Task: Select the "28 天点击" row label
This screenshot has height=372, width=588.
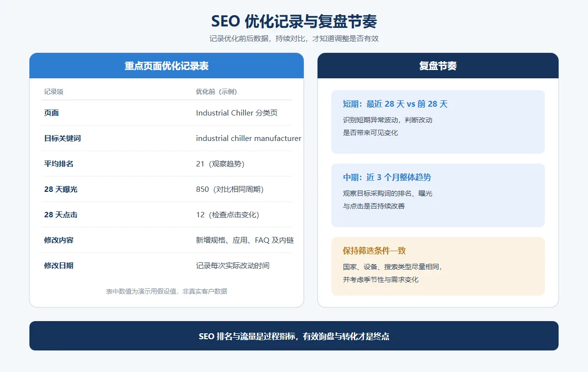Action: pos(61,215)
